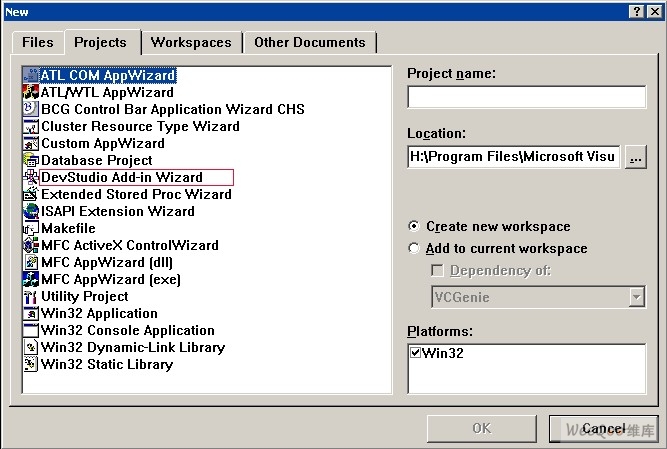Browse for location with the ... button
Screen dimensions: 667x449
[636, 157]
